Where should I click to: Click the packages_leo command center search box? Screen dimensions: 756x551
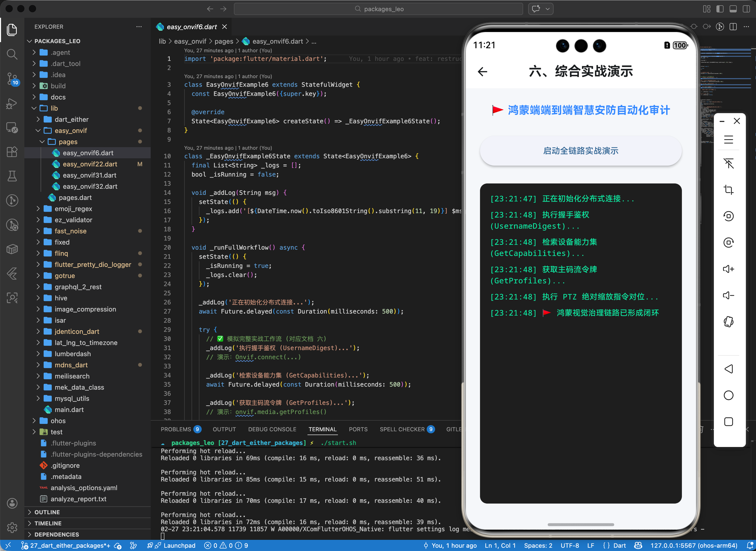[378, 9]
